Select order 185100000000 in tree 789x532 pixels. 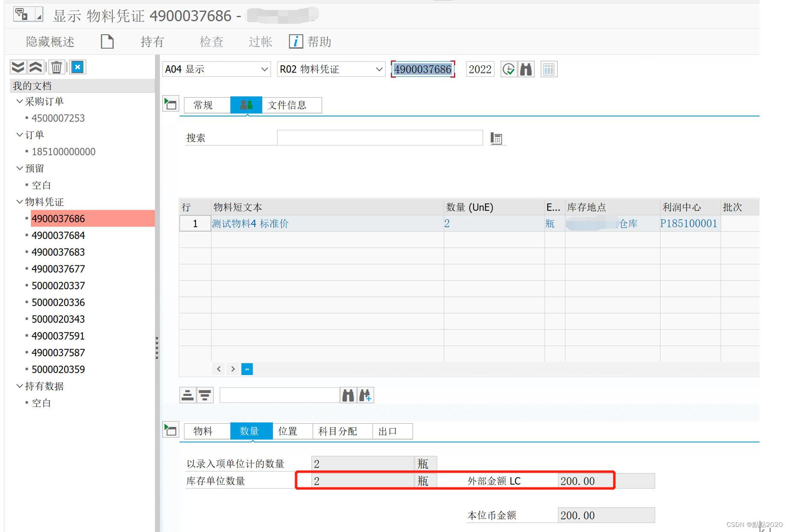[x=64, y=152]
